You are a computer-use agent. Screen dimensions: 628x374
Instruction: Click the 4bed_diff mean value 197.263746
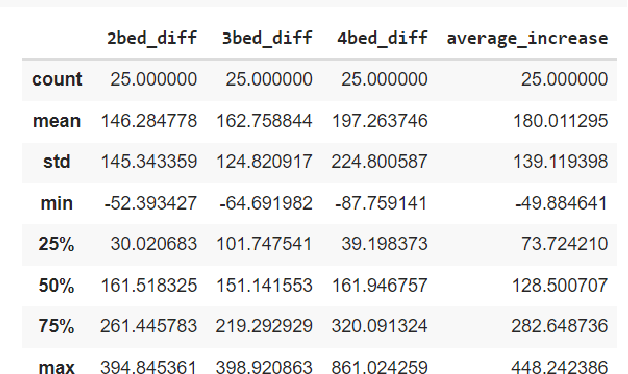click(x=380, y=121)
